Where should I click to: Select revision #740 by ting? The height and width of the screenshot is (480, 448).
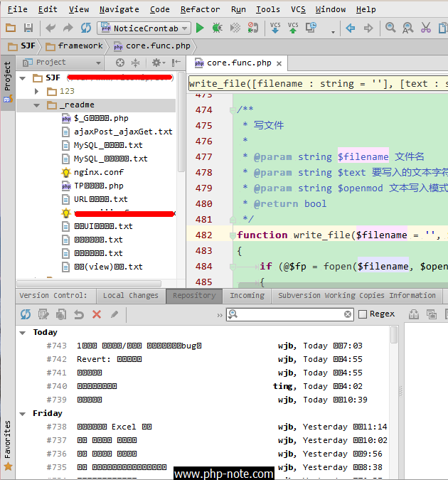click(x=203, y=386)
